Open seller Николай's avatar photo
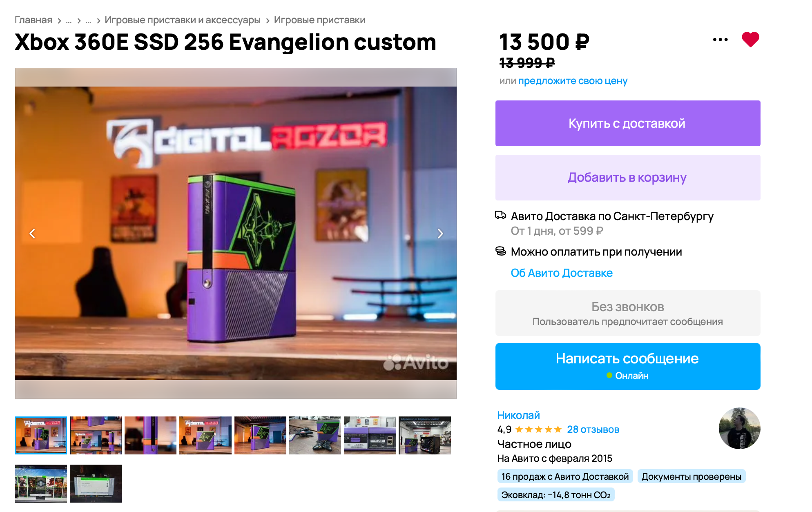Image resolution: width=812 pixels, height=512 pixels. [739, 428]
